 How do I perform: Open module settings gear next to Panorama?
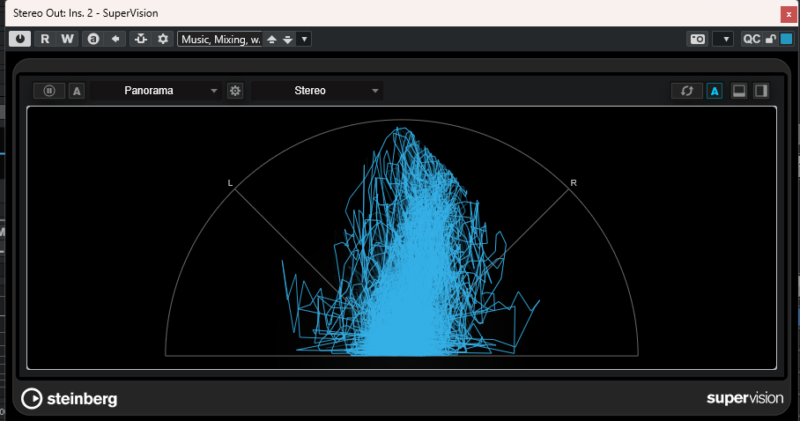click(235, 91)
